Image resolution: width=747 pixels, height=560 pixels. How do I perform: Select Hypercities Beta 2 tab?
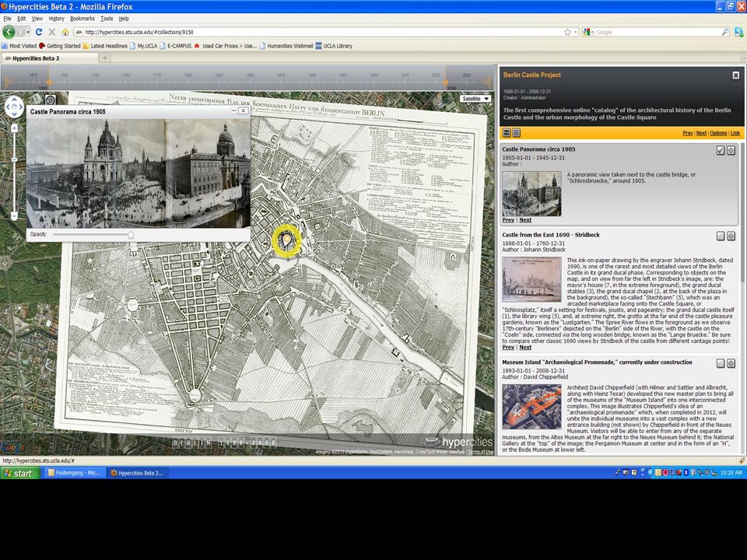[x=50, y=58]
